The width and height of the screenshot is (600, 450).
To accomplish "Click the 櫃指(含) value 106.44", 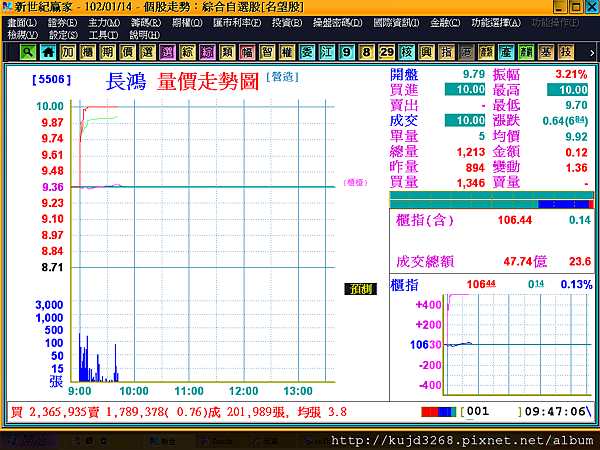I will [515, 220].
